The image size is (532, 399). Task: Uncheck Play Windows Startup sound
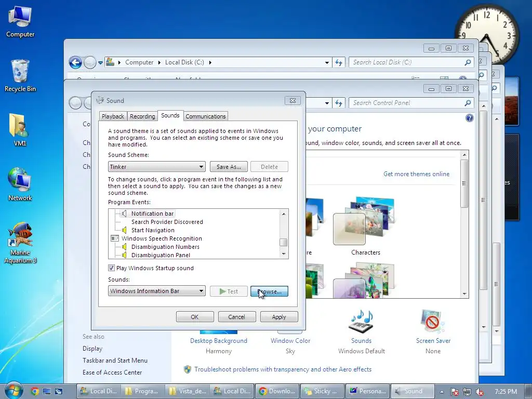coord(111,268)
